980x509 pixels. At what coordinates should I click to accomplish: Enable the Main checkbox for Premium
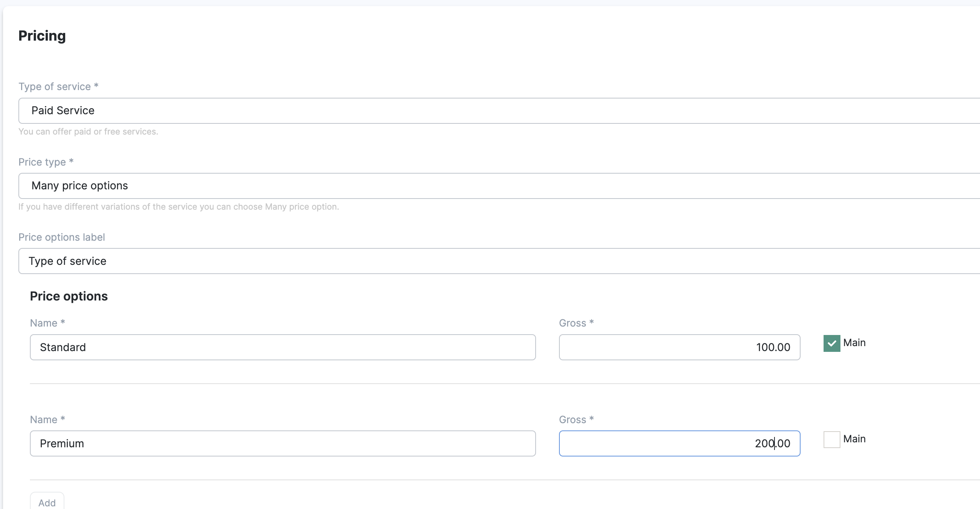click(x=832, y=439)
